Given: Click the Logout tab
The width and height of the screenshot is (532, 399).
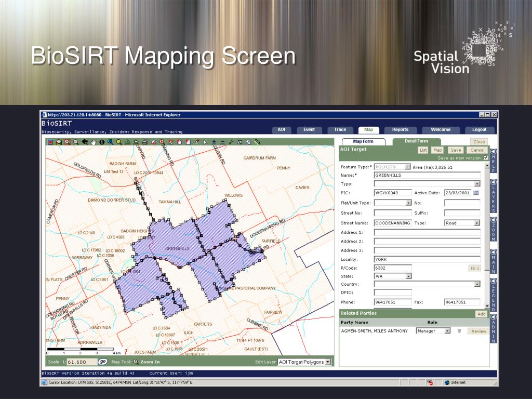Looking at the screenshot, I should [480, 129].
